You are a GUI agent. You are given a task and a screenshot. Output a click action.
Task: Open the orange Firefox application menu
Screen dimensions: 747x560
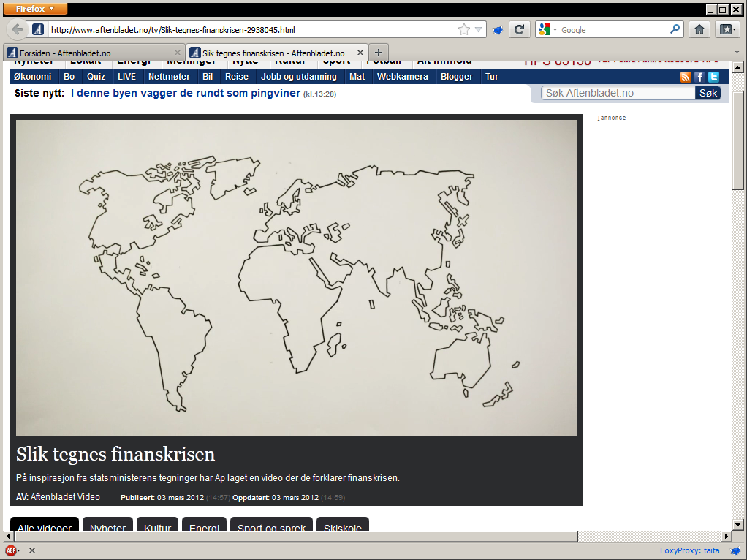tap(35, 9)
